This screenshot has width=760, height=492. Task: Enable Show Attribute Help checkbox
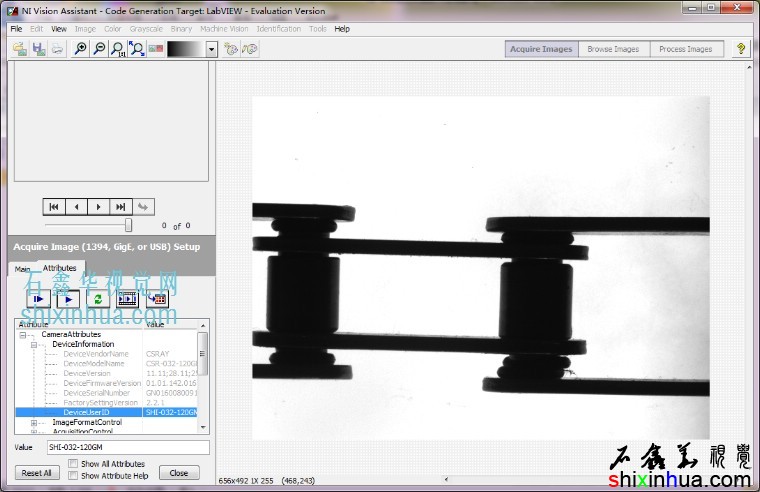73,476
